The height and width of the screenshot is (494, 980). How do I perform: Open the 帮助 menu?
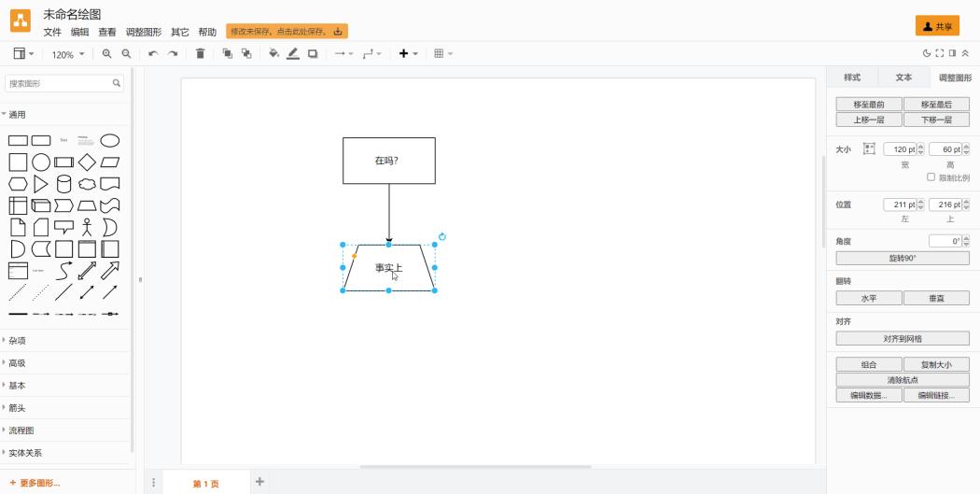click(x=207, y=32)
